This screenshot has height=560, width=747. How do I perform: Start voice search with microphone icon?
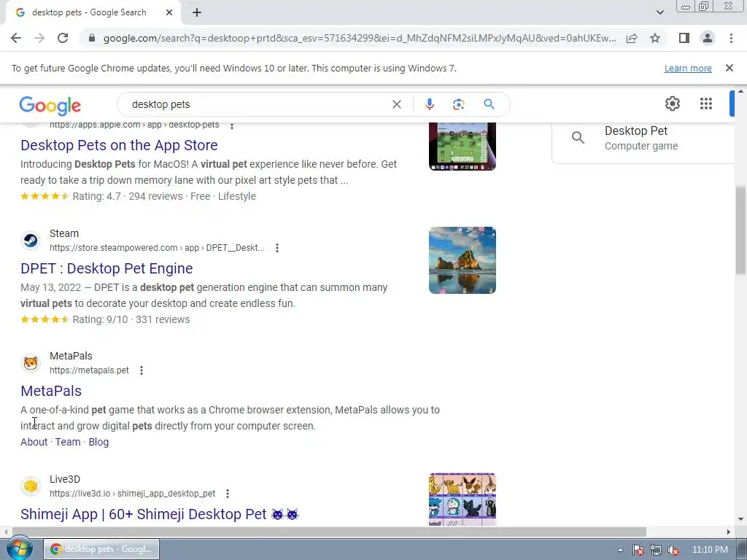[429, 104]
